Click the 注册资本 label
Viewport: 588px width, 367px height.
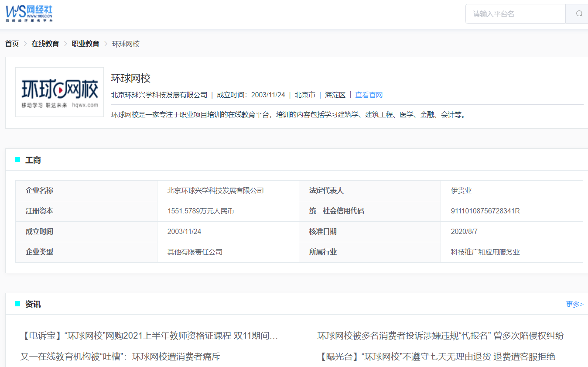[x=40, y=211]
